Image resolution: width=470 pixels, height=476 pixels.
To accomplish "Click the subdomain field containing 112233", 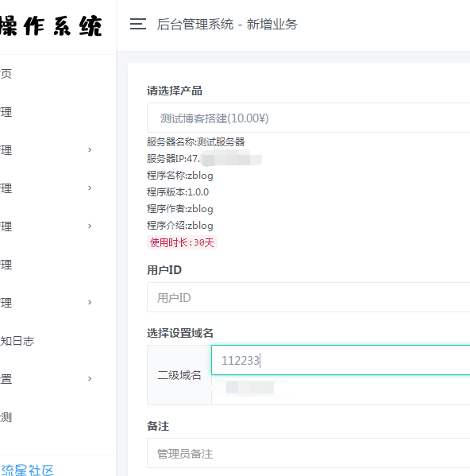I will [341, 360].
